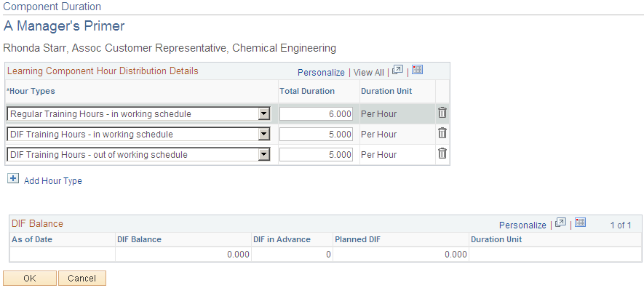Open DIF Training Hours in working schedule dropdown

(x=264, y=134)
